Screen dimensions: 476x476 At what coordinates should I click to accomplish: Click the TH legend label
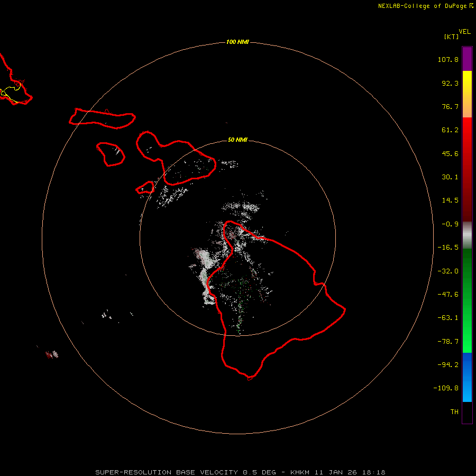click(454, 412)
